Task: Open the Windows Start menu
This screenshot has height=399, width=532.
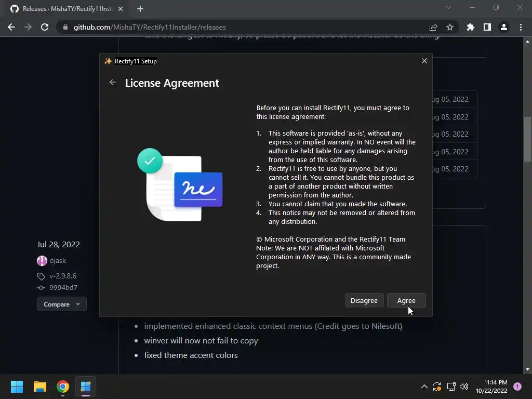Action: pos(17,387)
